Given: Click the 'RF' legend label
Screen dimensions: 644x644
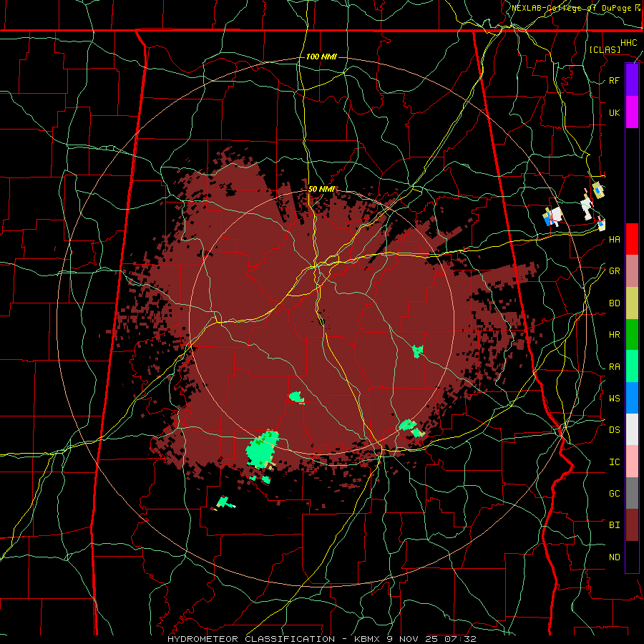Looking at the screenshot, I should [614, 80].
